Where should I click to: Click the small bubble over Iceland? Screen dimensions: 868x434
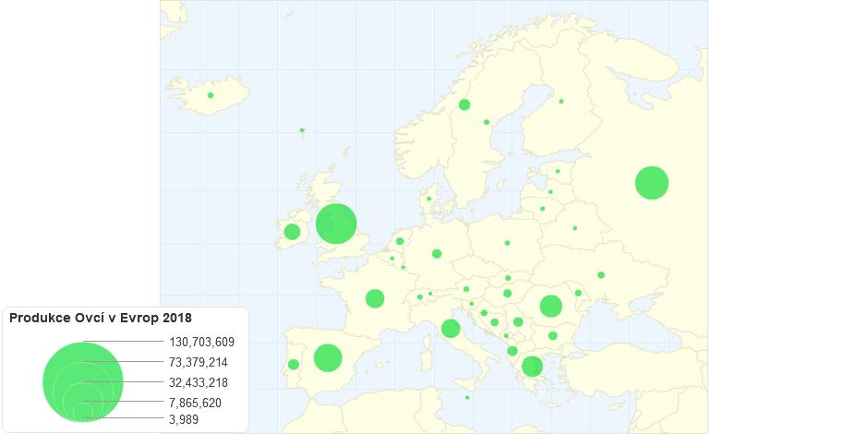coord(211,95)
